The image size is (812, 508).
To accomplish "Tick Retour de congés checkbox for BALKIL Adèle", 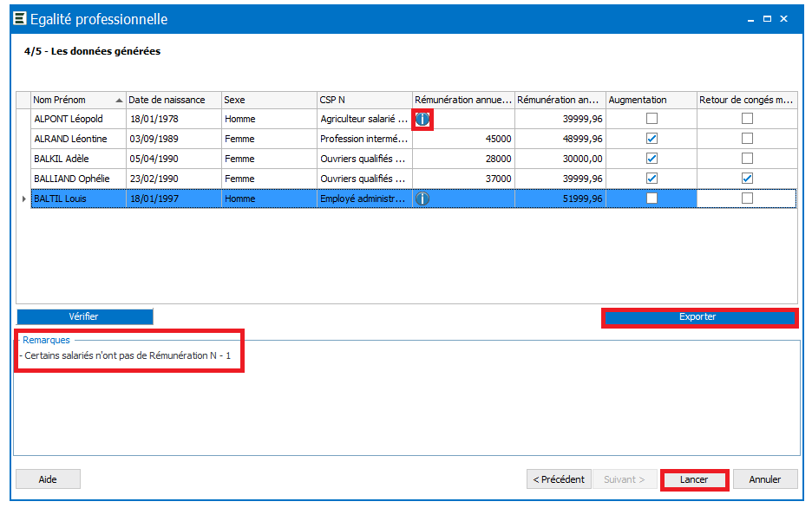I will click(747, 159).
